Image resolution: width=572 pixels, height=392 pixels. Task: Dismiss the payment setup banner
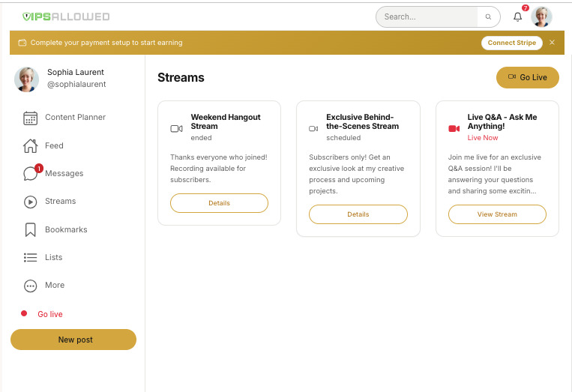tap(552, 43)
